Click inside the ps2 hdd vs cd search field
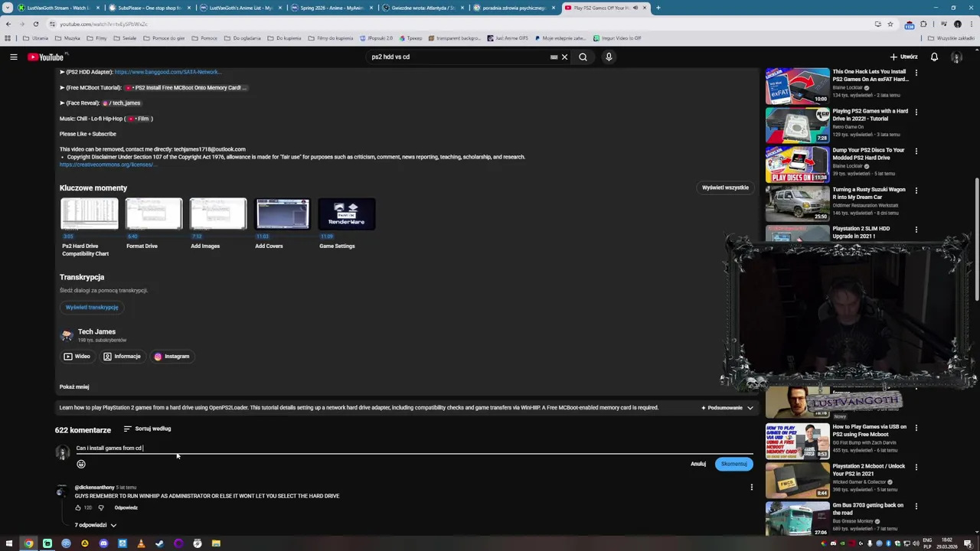 pos(459,57)
